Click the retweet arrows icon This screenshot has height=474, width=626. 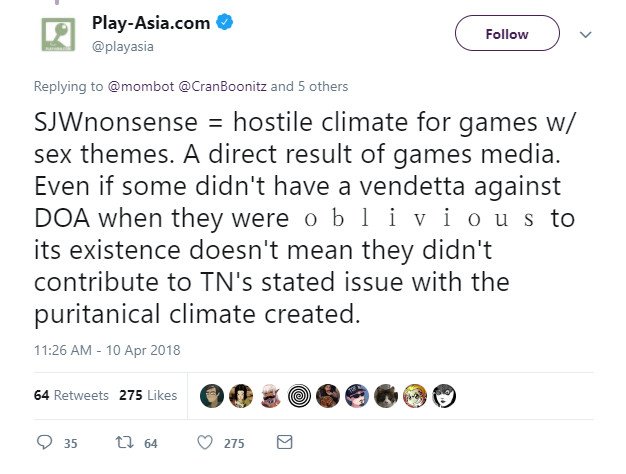[125, 442]
